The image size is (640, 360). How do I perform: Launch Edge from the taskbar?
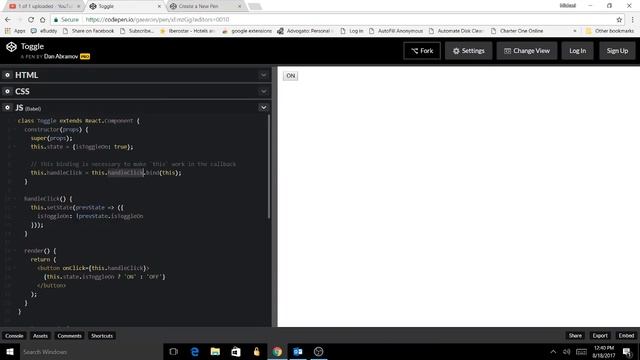click(x=195, y=351)
